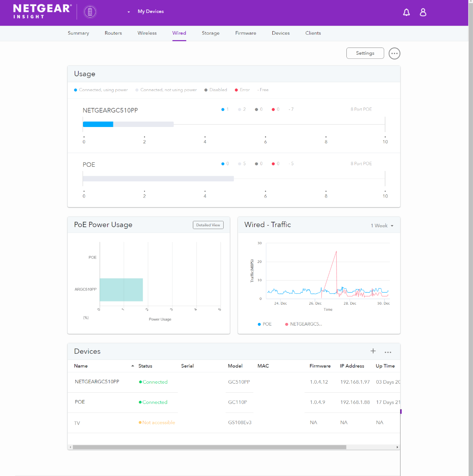This screenshot has width=473, height=476.
Task: Open the Wireless tab
Action: (147, 33)
